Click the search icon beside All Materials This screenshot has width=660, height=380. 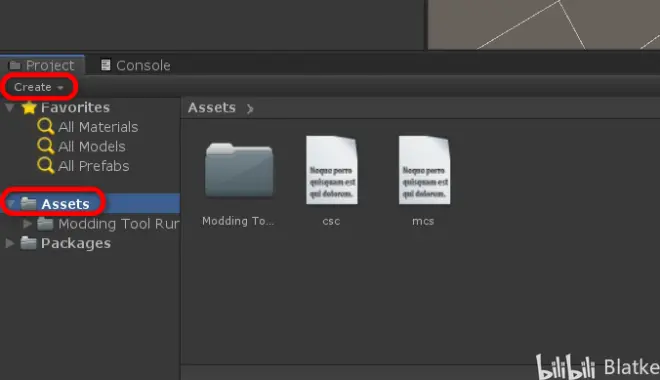click(x=45, y=126)
